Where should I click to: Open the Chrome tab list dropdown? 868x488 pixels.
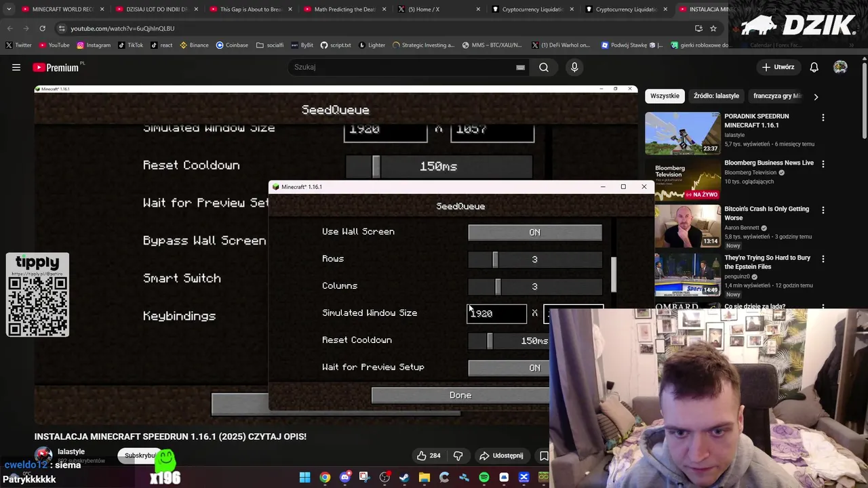pos(9,9)
